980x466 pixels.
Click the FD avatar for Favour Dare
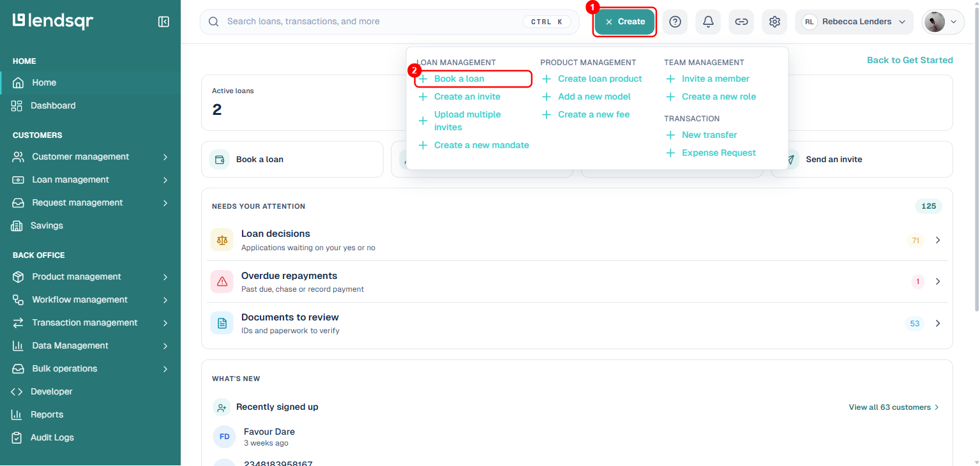pos(225,437)
